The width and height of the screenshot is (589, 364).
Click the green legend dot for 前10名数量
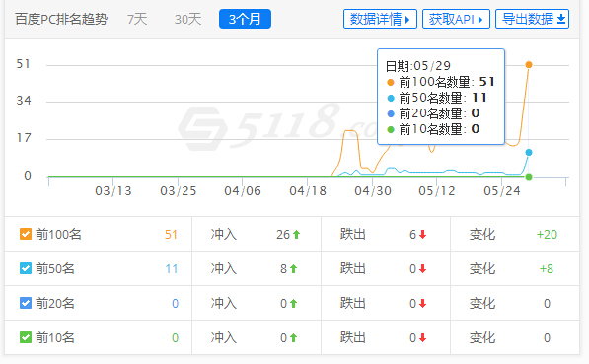pyautogui.click(x=391, y=129)
